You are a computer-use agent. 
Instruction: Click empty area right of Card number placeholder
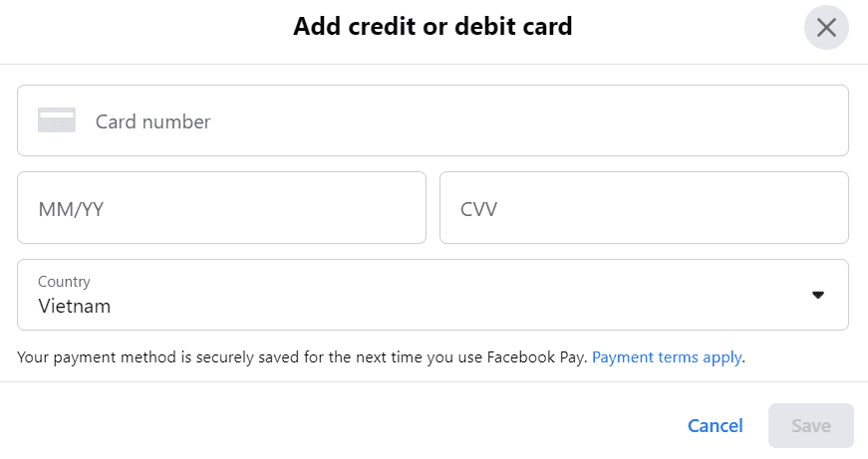click(x=526, y=120)
